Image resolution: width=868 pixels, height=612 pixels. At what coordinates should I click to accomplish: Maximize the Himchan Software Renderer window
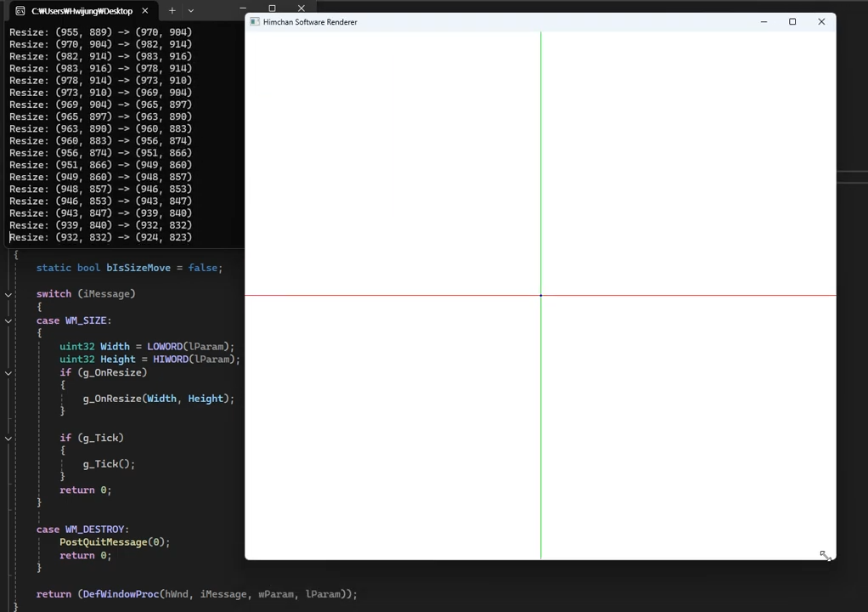(792, 22)
